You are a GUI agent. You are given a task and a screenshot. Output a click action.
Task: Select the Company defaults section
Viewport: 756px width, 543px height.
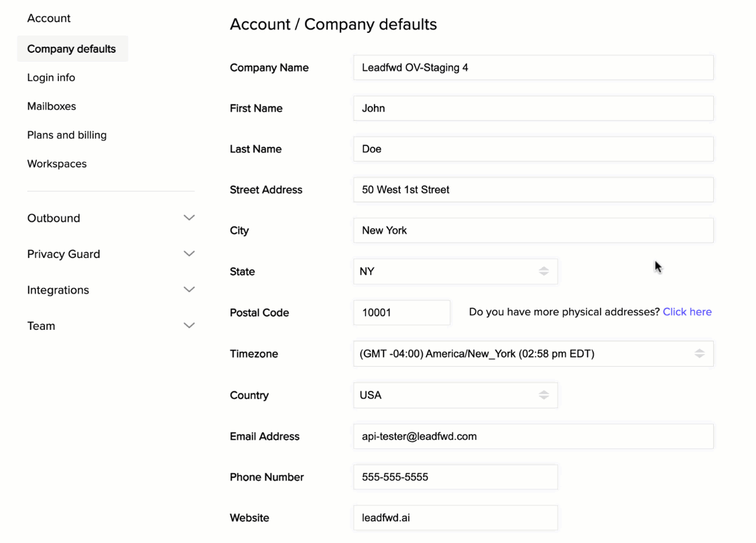coord(72,48)
